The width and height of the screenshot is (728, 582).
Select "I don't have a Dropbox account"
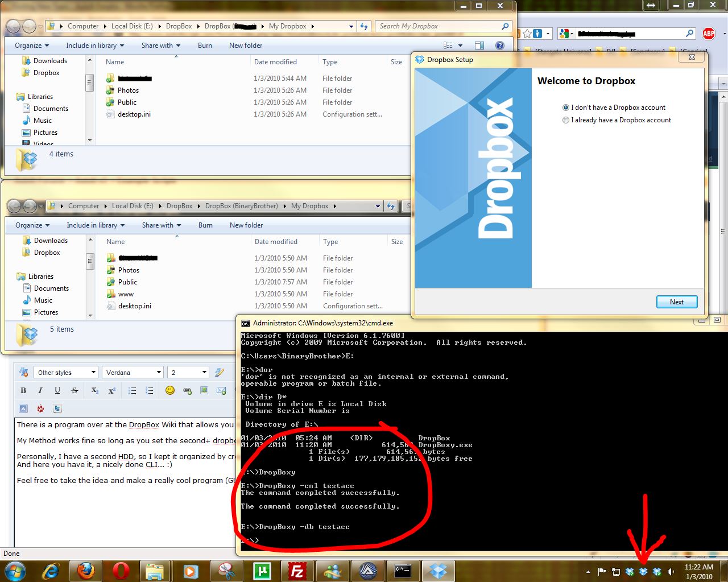[614, 108]
